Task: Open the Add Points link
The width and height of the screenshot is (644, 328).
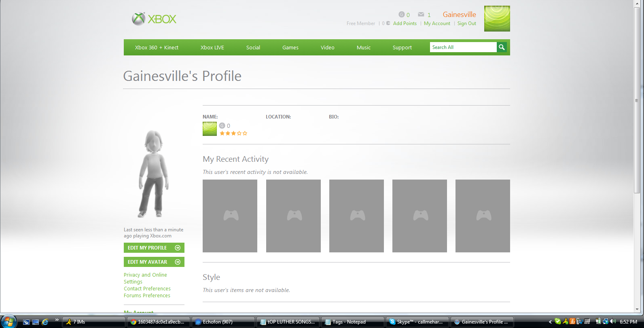Action: (x=405, y=23)
